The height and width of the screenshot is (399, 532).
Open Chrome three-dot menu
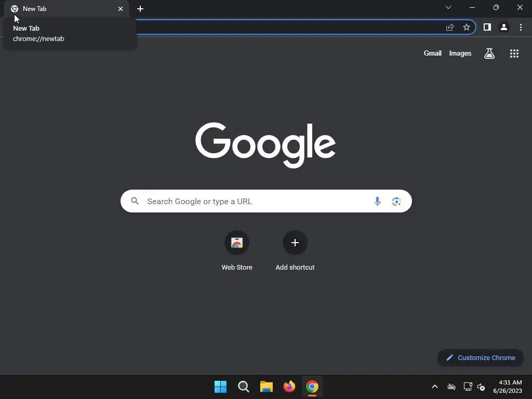tap(521, 27)
